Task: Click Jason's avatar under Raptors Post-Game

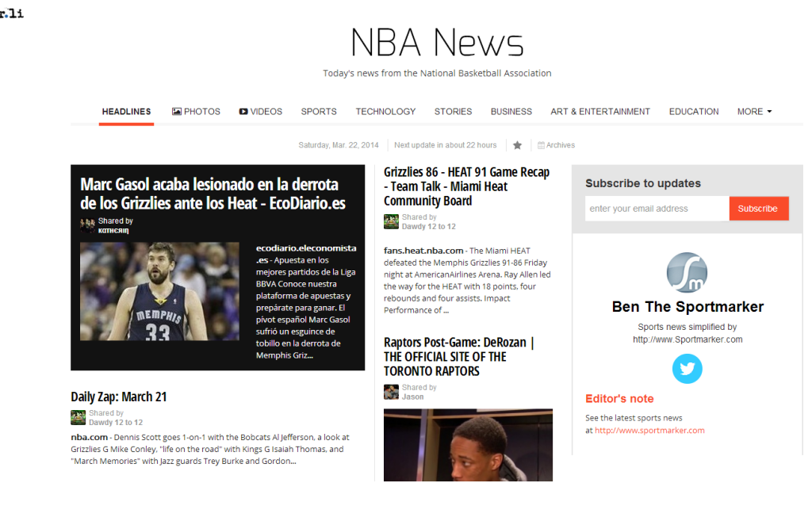Action: click(x=391, y=393)
